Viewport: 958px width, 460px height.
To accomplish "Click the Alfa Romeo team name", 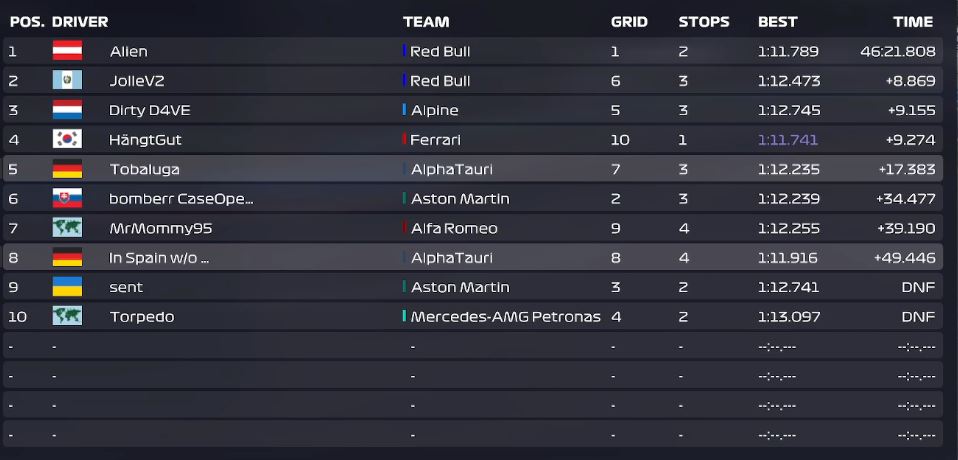I will coord(454,228).
